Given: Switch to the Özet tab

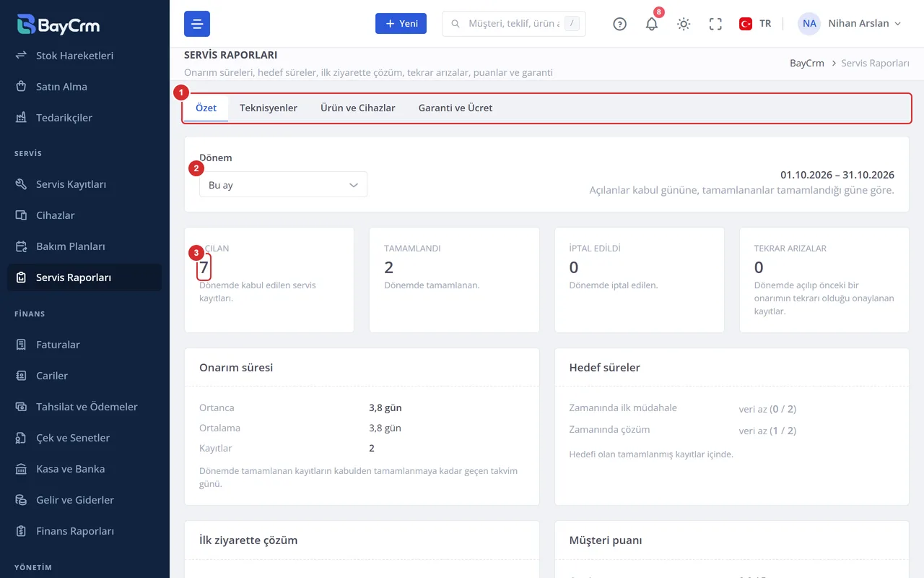Looking at the screenshot, I should coord(206,108).
